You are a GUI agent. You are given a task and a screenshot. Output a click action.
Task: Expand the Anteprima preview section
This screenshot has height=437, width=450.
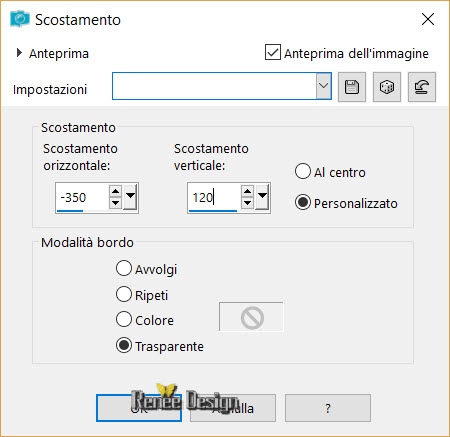[x=19, y=53]
